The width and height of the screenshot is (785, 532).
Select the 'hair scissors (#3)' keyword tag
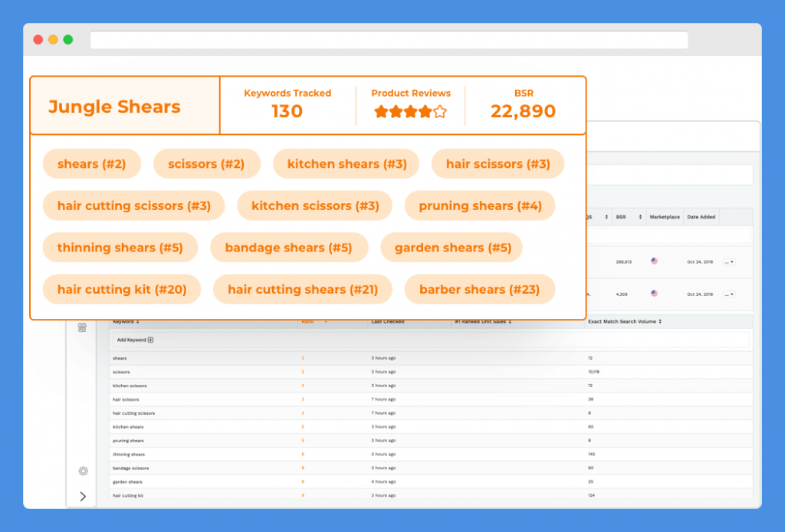(498, 163)
